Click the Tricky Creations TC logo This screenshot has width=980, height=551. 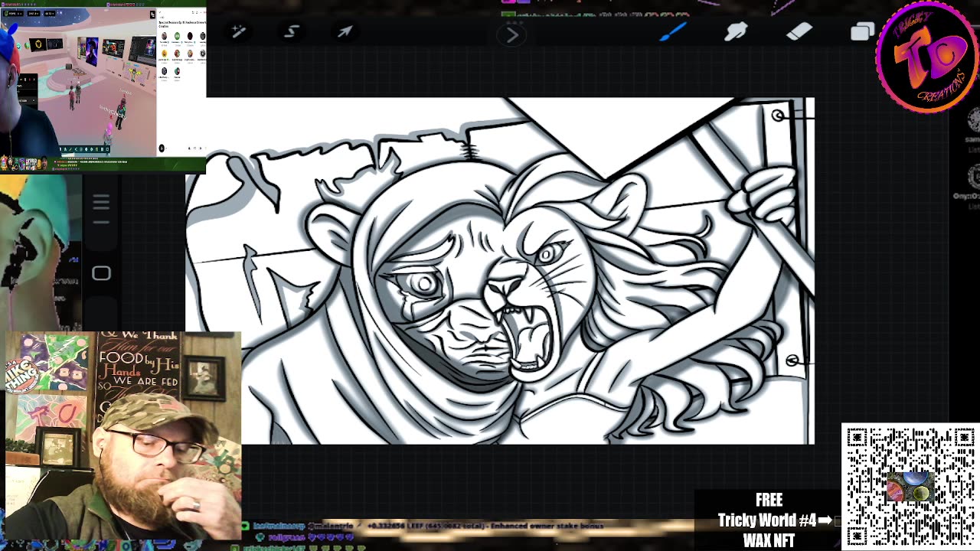coord(926,58)
